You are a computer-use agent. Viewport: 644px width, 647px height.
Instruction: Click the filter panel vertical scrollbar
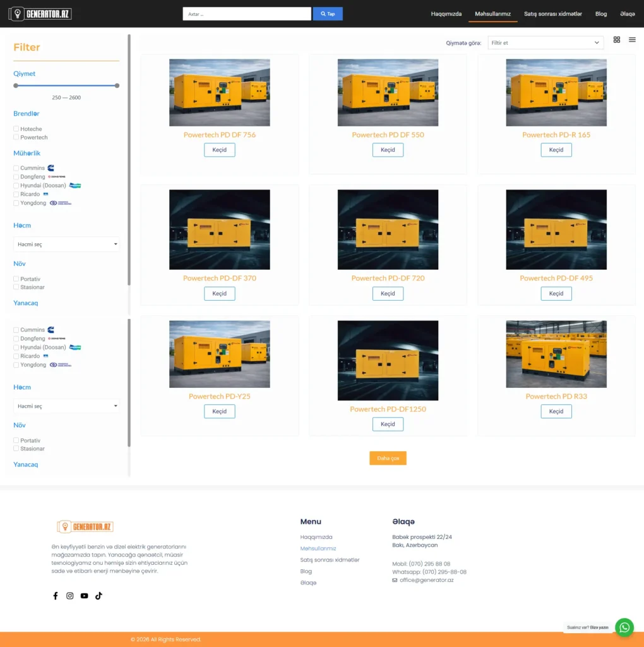tap(129, 160)
